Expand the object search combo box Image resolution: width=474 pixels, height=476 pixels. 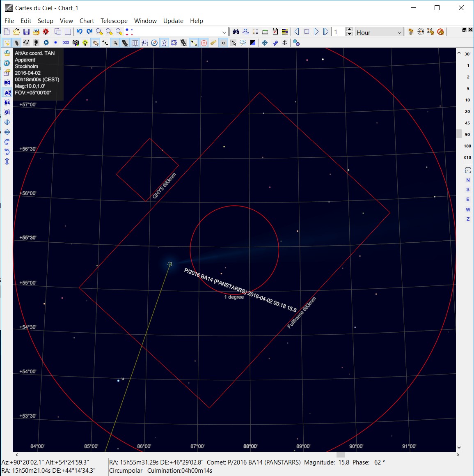tap(224, 32)
